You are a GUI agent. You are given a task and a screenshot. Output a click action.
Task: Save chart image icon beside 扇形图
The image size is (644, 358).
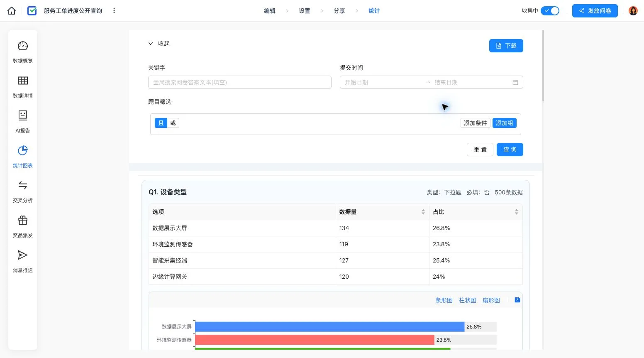pos(517,300)
